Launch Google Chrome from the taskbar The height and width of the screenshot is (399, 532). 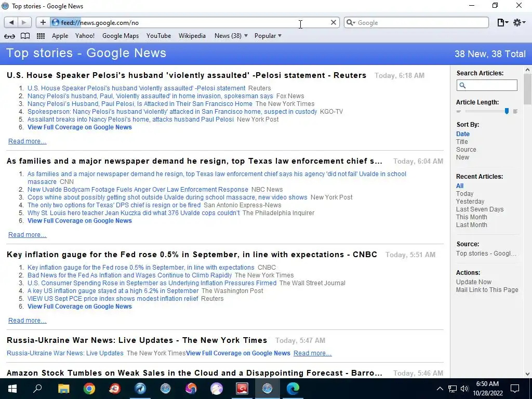(x=89, y=389)
